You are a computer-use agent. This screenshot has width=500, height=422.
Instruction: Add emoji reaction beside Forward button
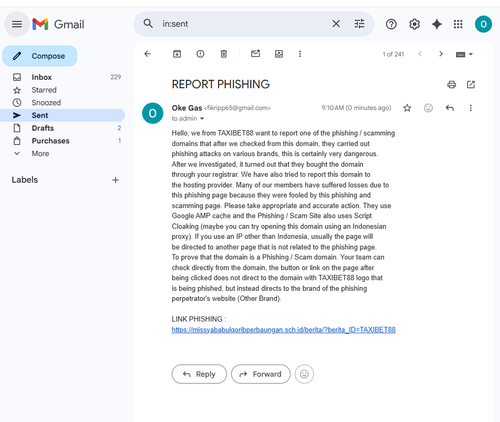304,374
